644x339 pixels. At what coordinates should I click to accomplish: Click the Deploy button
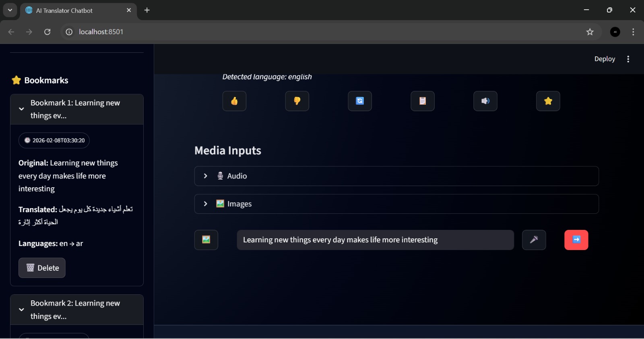click(x=605, y=59)
